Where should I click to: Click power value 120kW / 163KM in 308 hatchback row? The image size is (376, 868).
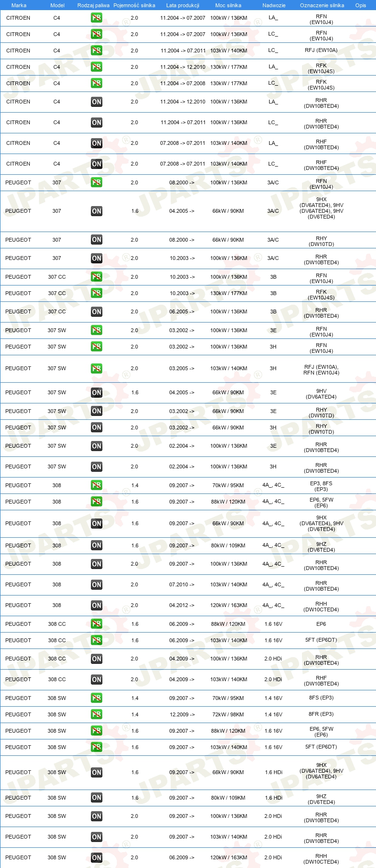click(x=229, y=605)
